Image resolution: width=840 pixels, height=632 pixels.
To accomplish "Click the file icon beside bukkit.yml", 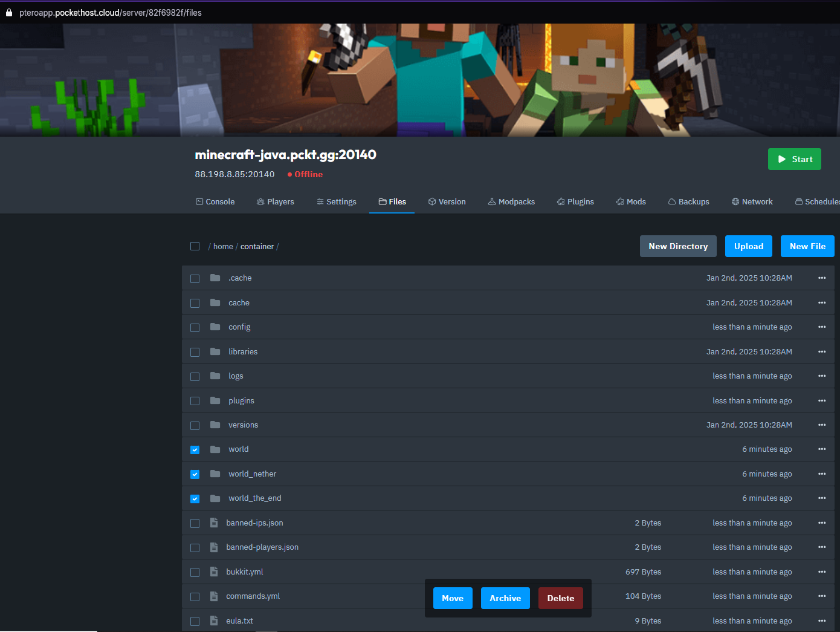I will [214, 572].
